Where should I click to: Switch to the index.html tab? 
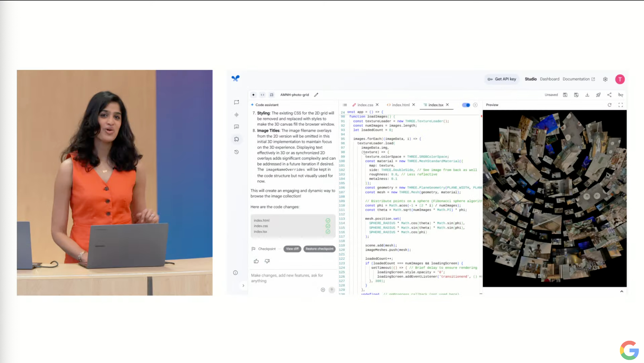[400, 105]
